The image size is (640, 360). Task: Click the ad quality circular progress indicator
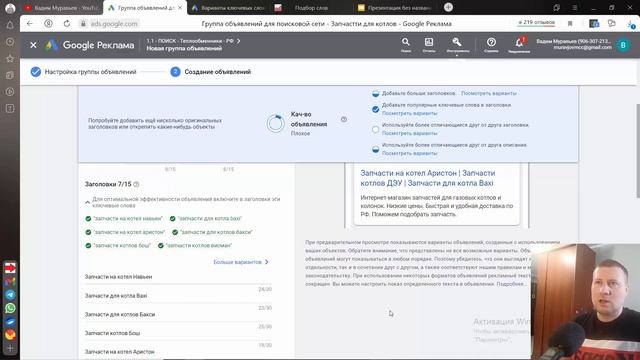(276, 123)
